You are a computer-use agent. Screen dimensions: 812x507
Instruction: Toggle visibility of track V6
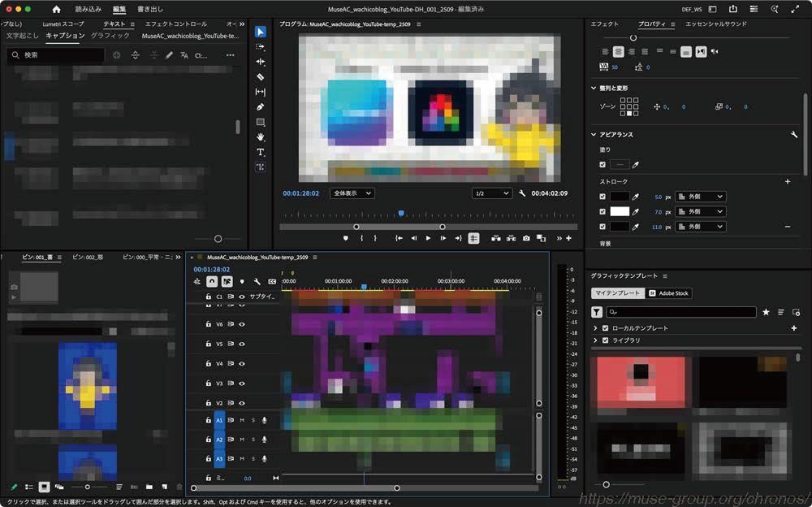pos(242,324)
